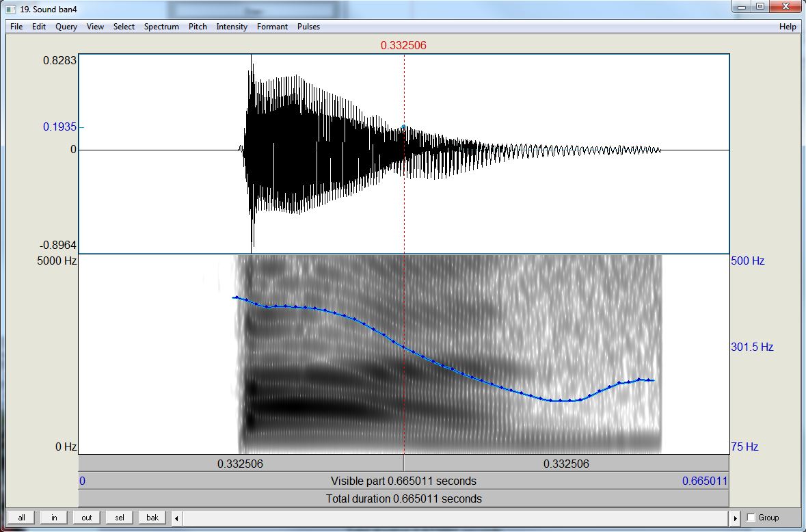Open the Intensity menu
This screenshot has height=532, width=806.
[232, 27]
